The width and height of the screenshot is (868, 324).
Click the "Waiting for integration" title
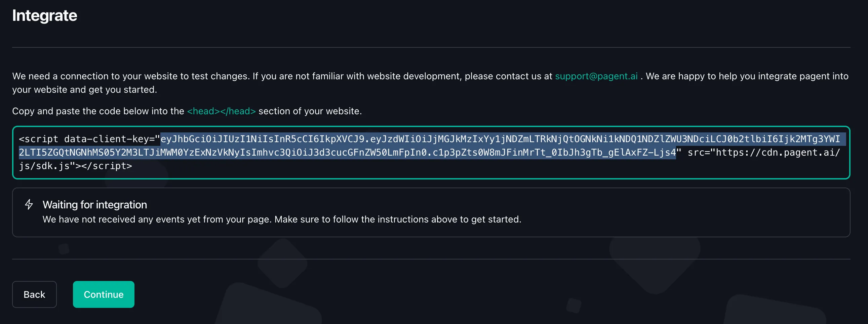tap(95, 204)
